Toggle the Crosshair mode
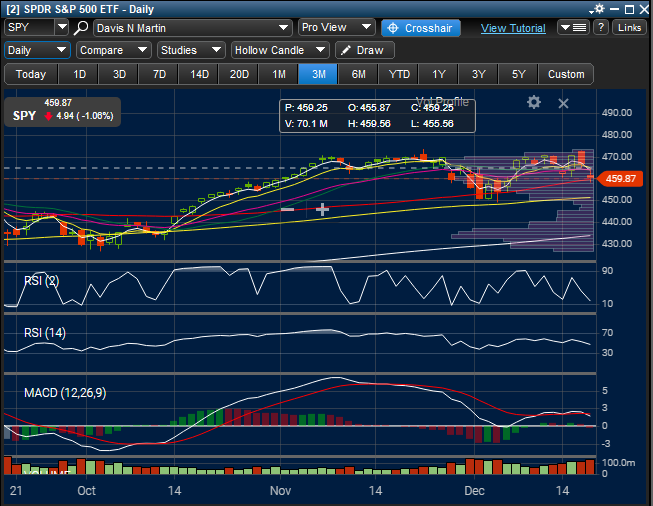The height and width of the screenshot is (506, 653). (x=421, y=28)
